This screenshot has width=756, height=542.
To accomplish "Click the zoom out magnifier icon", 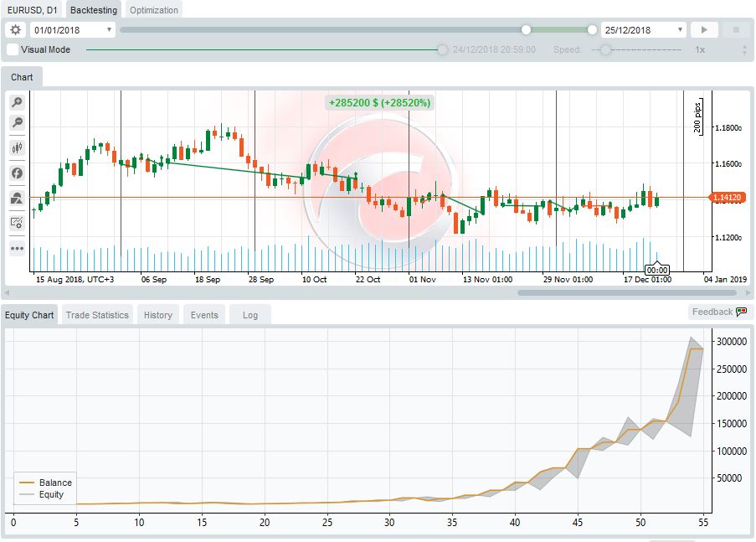I will tap(17, 122).
